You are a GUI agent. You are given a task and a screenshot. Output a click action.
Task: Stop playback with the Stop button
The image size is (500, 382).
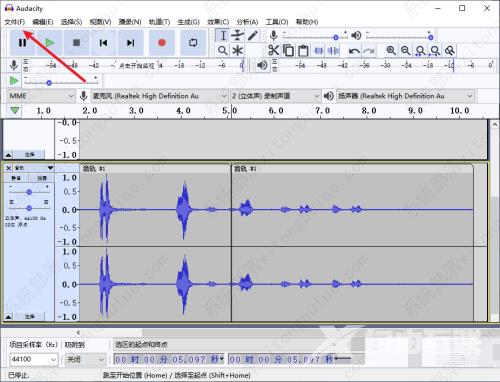76,43
